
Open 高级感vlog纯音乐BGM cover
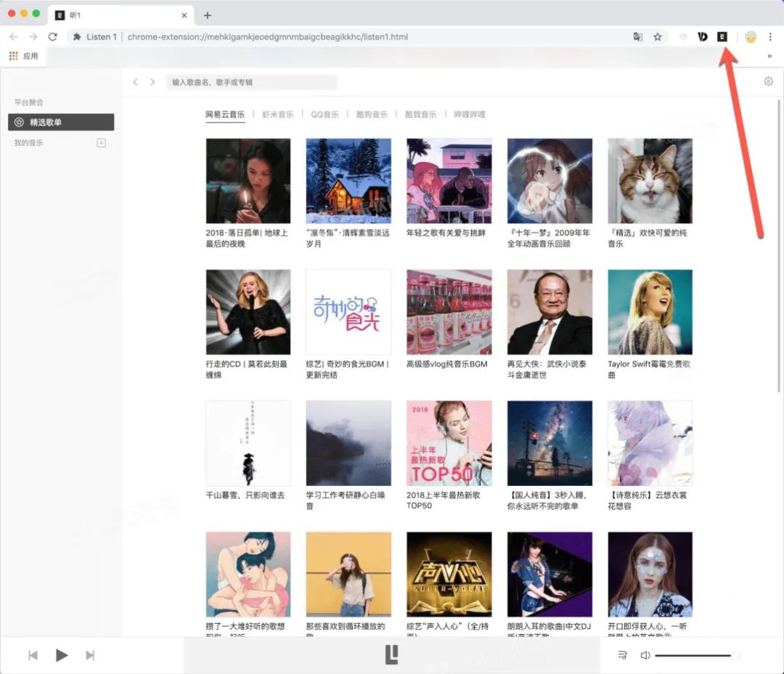coord(449,312)
